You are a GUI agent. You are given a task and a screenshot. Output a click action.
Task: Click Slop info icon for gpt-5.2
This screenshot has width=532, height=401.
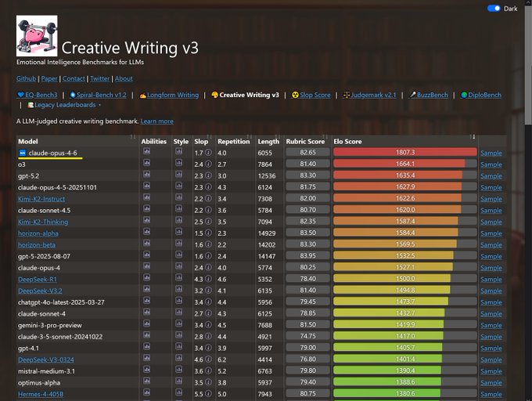(x=208, y=175)
